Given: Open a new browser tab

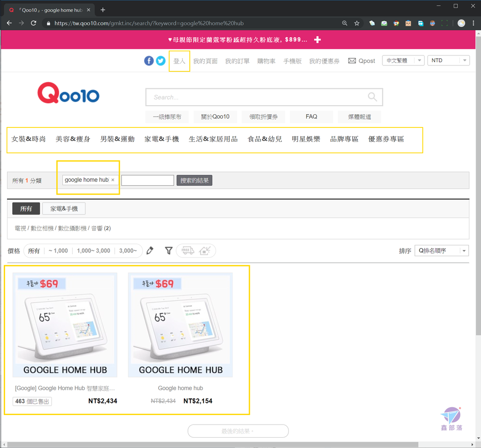Looking at the screenshot, I should coord(103,10).
